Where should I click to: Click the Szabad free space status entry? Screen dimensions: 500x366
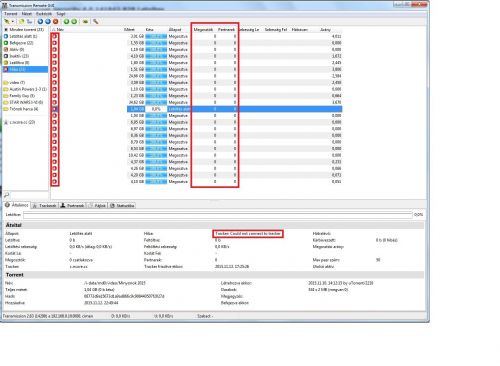205,316
